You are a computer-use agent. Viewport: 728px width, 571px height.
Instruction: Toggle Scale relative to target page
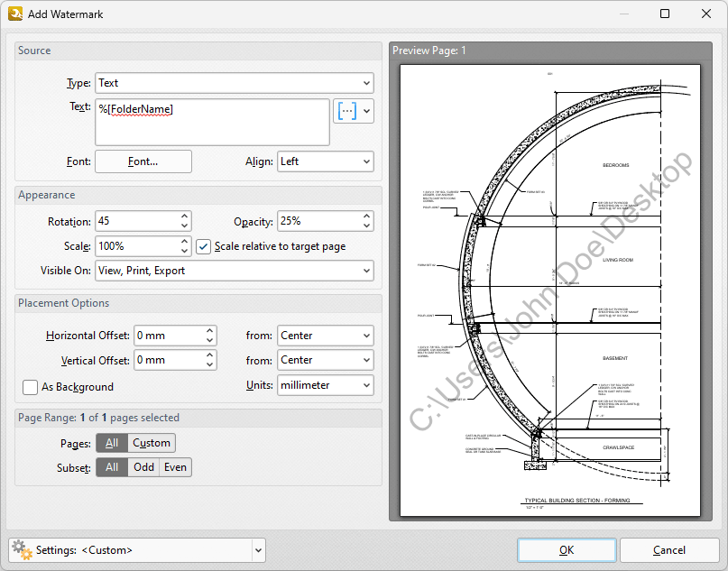click(203, 246)
